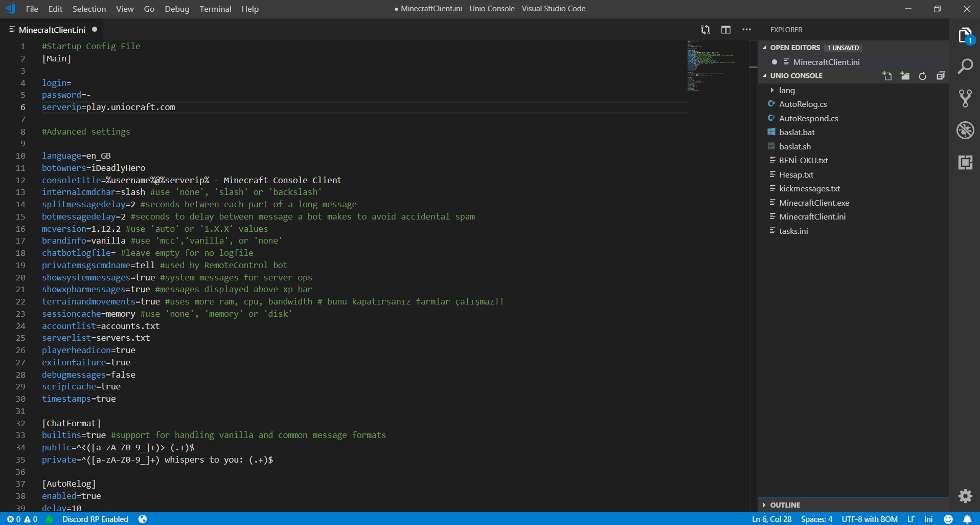
Task: Click the green Discord flame status icon
Action: (x=49, y=519)
